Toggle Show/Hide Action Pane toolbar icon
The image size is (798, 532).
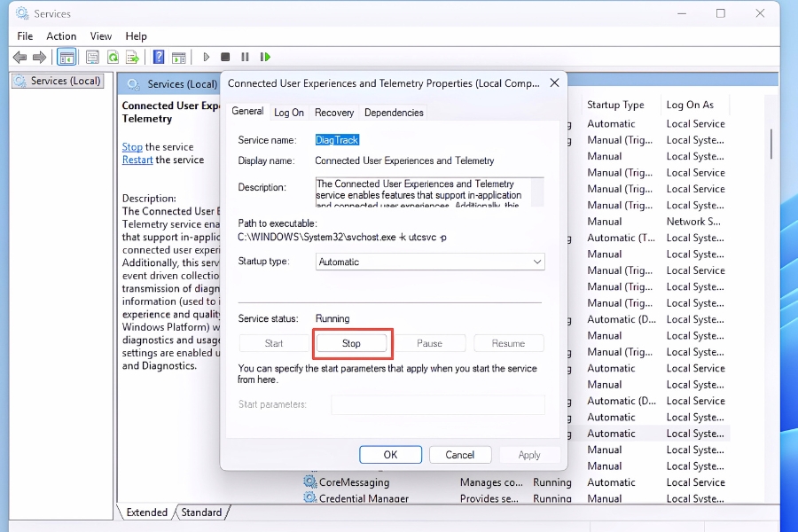click(x=178, y=57)
